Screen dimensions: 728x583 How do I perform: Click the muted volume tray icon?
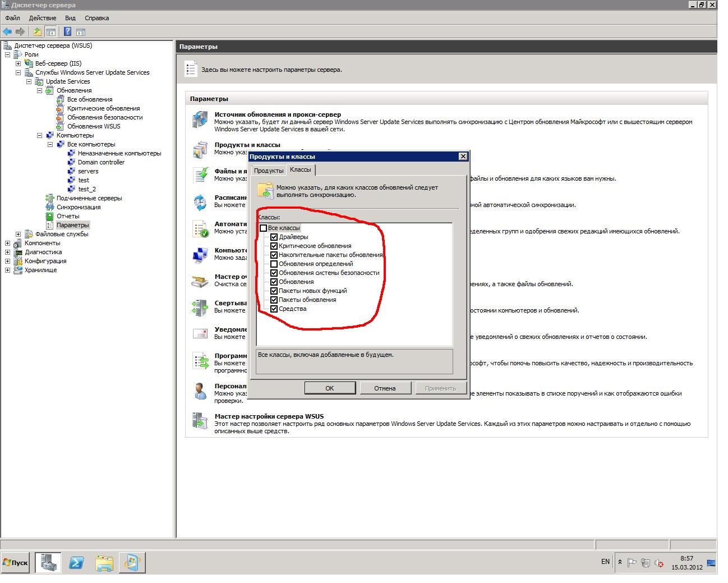[x=660, y=562]
